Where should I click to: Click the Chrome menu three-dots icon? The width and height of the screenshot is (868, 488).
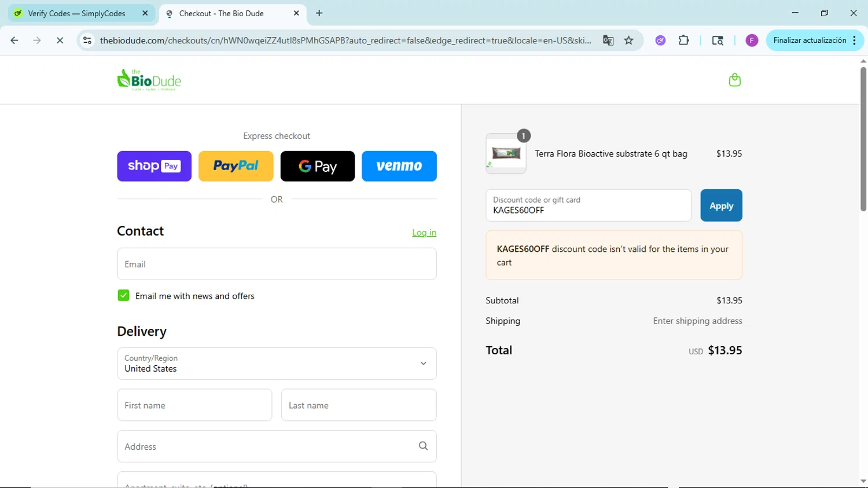click(x=854, y=41)
